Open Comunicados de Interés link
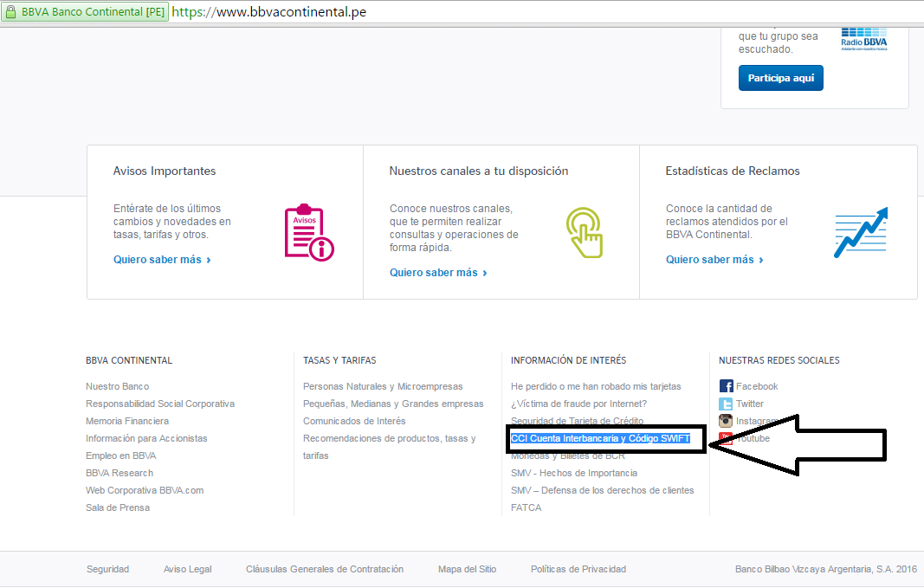Image resolution: width=924 pixels, height=588 pixels. [x=354, y=421]
